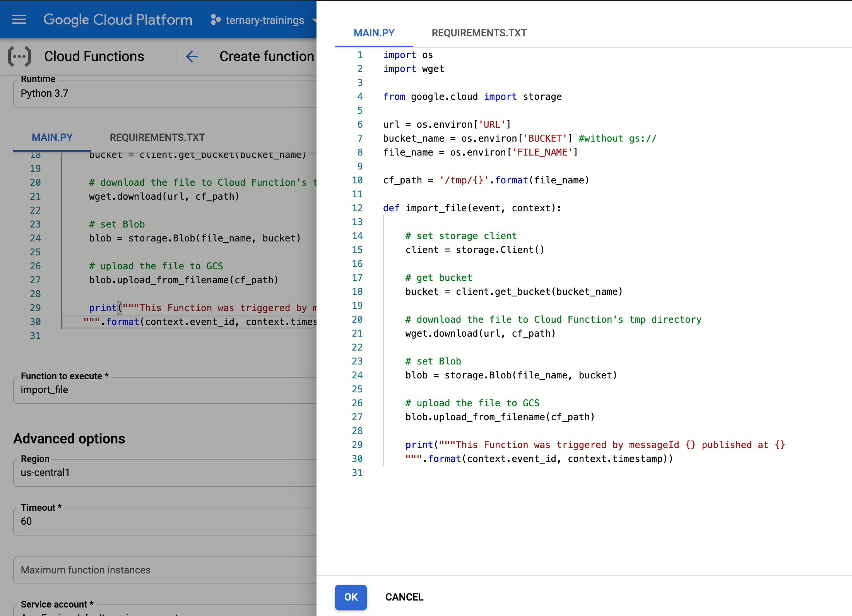
Task: Select background REQUIREMENTS.TXT tab
Action: [157, 137]
